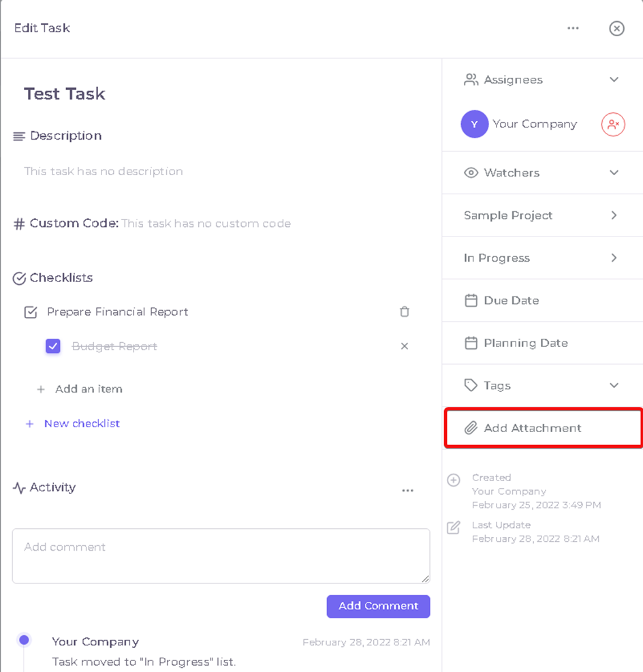Delete the Prepare Financial Report checklist
This screenshot has width=643, height=672.
(x=405, y=311)
